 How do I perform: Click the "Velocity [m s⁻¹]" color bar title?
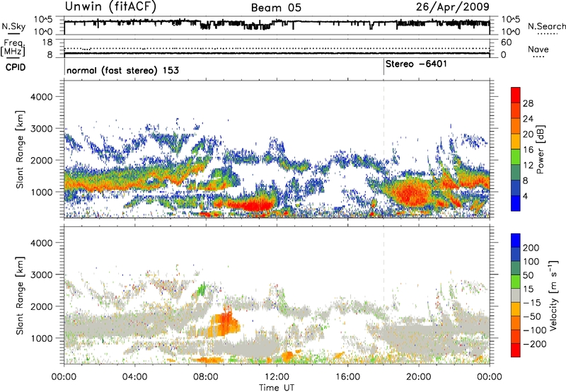click(553, 295)
